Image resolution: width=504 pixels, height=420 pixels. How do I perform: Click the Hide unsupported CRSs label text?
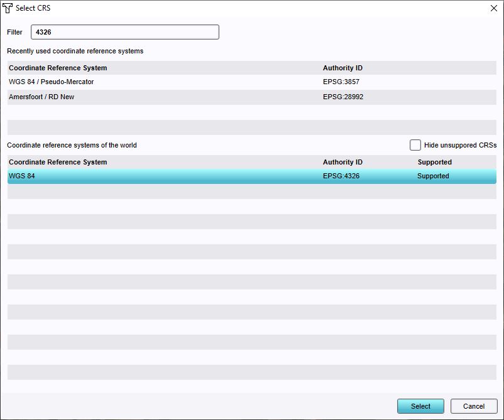(x=459, y=145)
